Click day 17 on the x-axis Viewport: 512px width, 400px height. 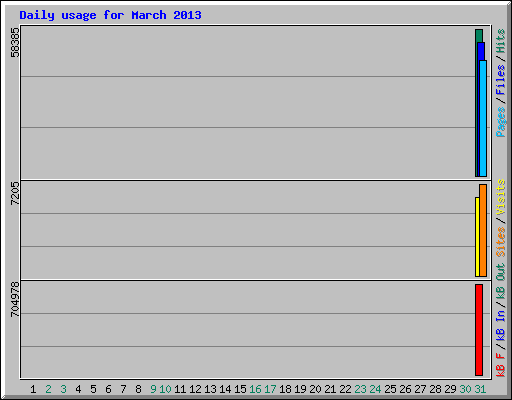coord(270,389)
